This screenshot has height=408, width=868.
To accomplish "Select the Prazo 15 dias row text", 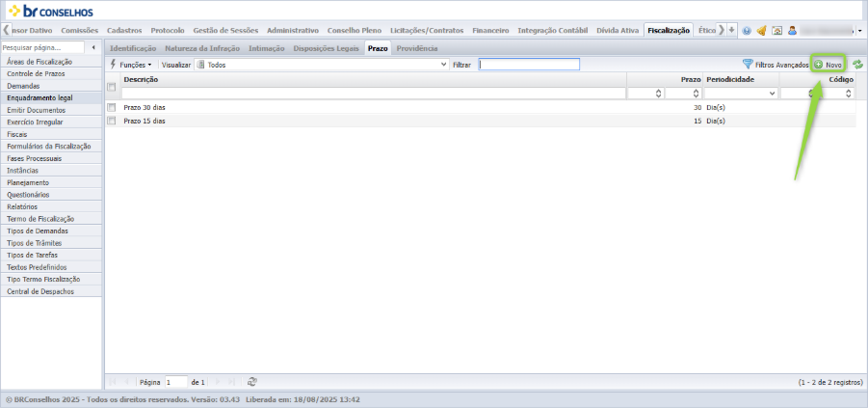I will (x=145, y=121).
